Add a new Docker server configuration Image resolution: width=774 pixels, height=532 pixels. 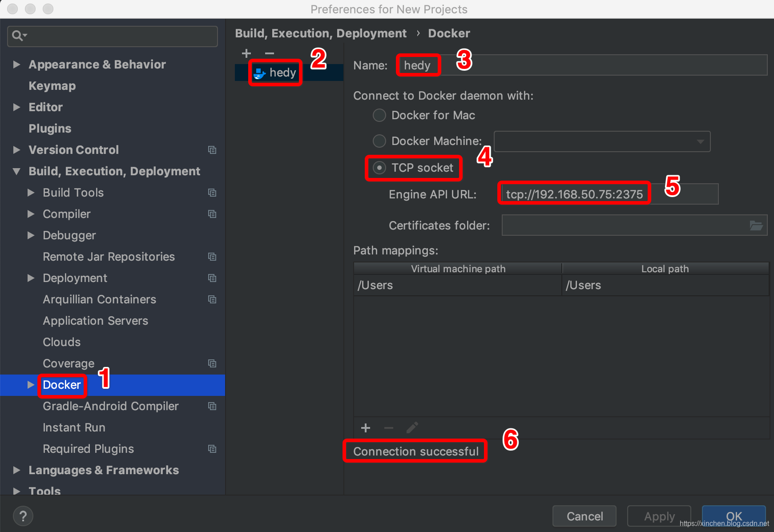click(x=246, y=53)
